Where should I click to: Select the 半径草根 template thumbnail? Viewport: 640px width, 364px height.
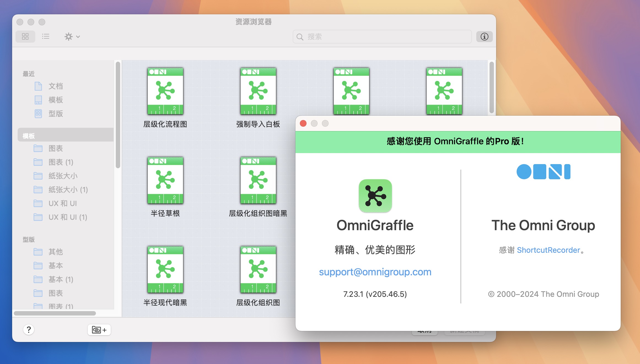coord(165,180)
